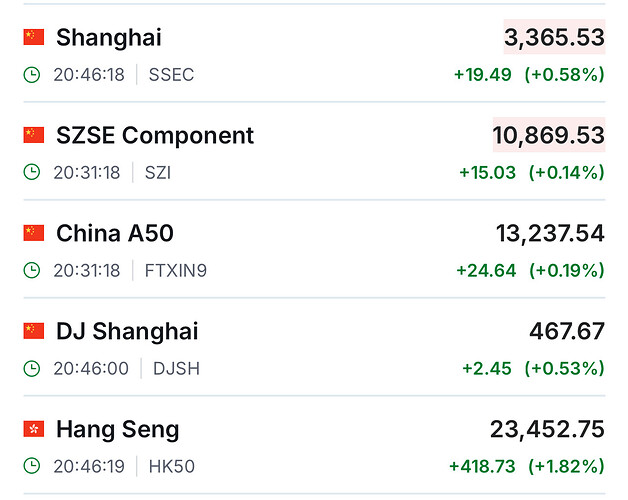The image size is (628, 500).
Task: Click the SSEC ticker symbol
Action: (x=171, y=75)
